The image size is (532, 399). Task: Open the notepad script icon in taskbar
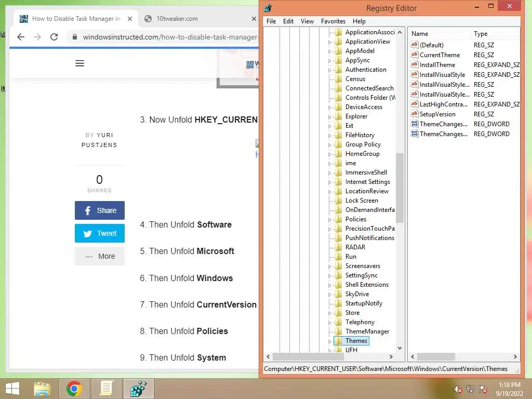[106, 389]
